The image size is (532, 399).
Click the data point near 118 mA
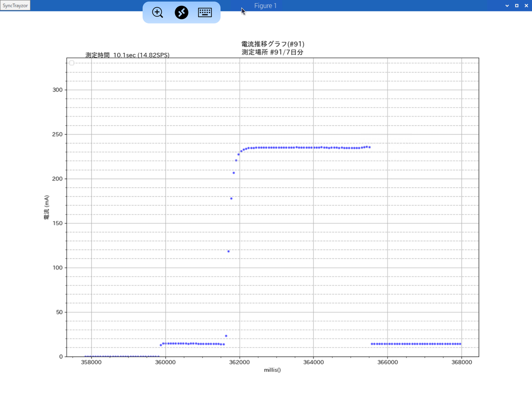tap(228, 251)
